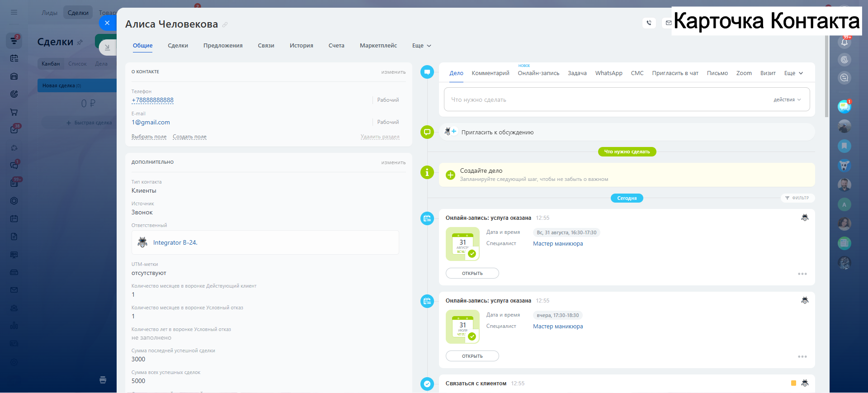Click the hamburger menu icon top left

tap(14, 12)
